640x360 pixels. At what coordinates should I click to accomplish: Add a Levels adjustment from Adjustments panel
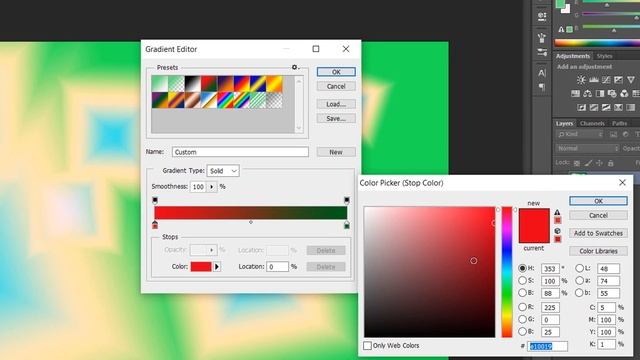coord(594,80)
